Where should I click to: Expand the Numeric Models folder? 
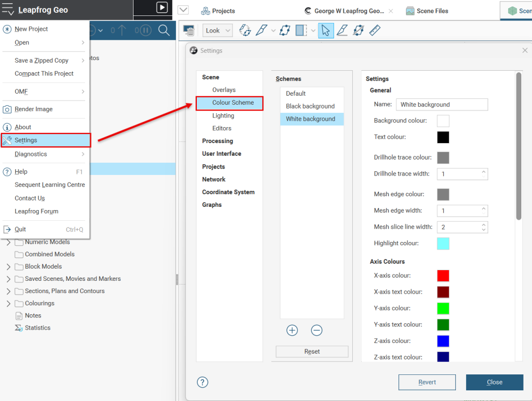pyautogui.click(x=9, y=242)
